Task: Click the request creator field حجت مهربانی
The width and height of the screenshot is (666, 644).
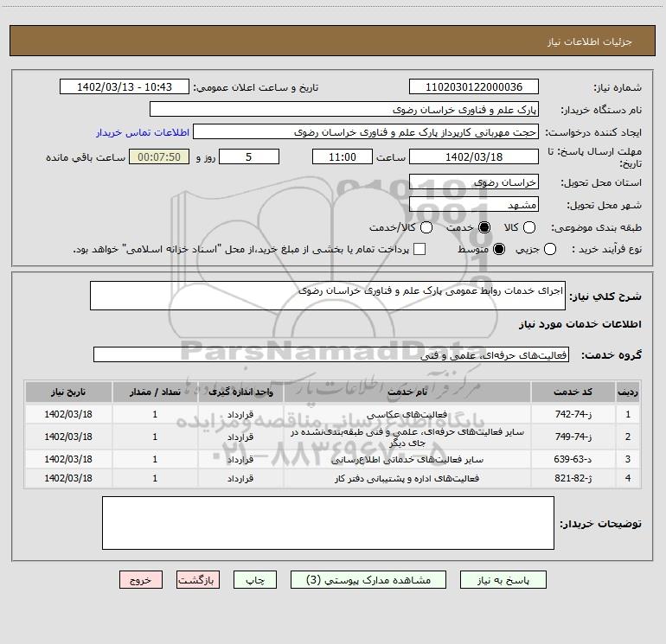Action: click(x=366, y=132)
